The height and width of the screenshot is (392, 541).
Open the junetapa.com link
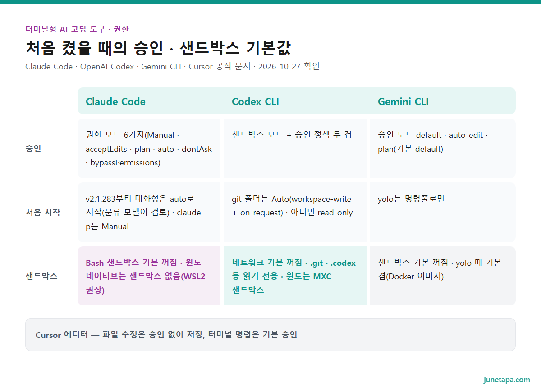(507, 379)
